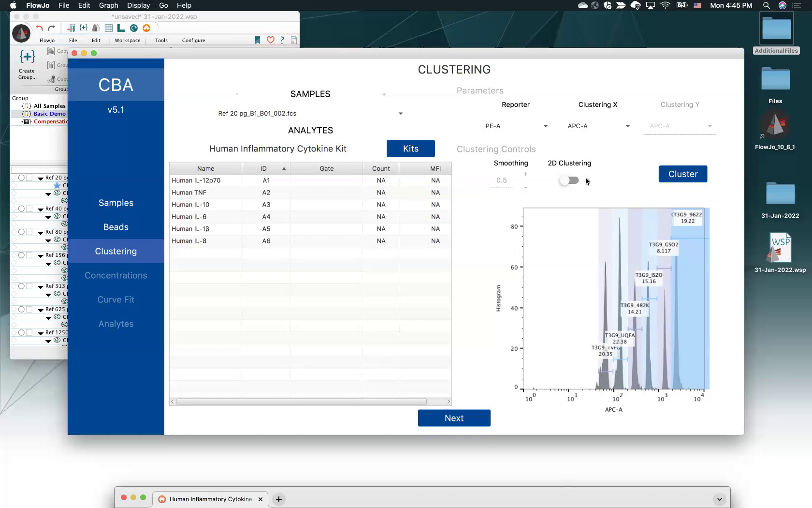
Task: Open the Clustering X APC-A dropdown
Action: tap(598, 126)
